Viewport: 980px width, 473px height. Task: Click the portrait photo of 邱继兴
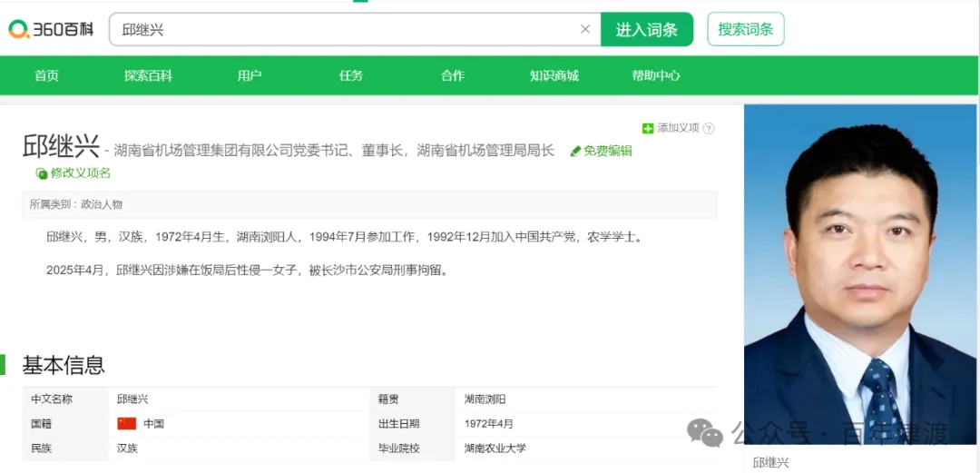click(x=860, y=274)
